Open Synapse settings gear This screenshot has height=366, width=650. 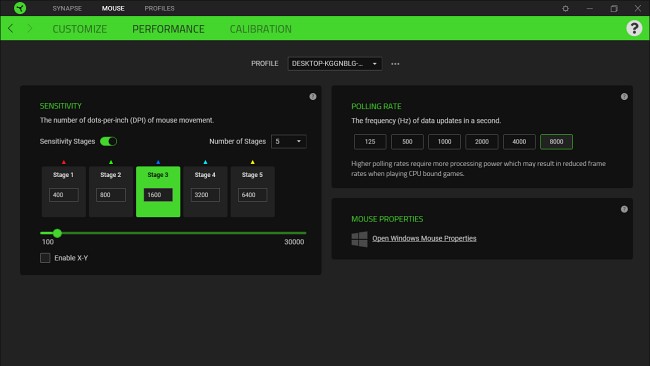coord(565,8)
